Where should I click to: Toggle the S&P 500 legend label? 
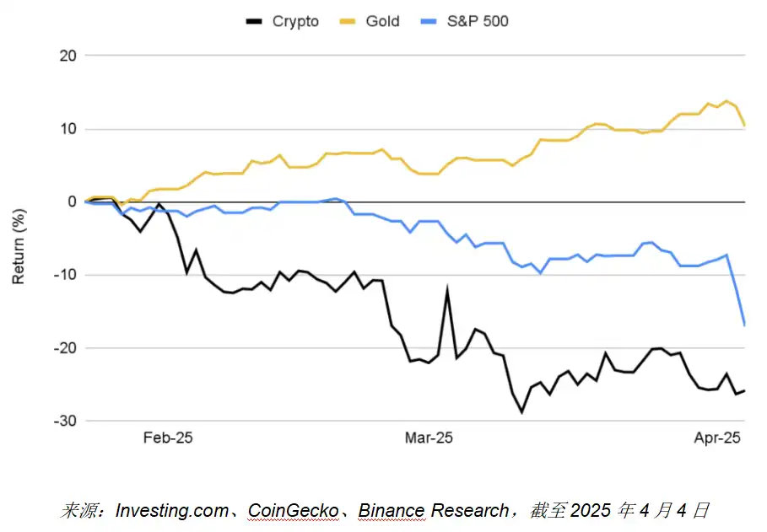[478, 21]
